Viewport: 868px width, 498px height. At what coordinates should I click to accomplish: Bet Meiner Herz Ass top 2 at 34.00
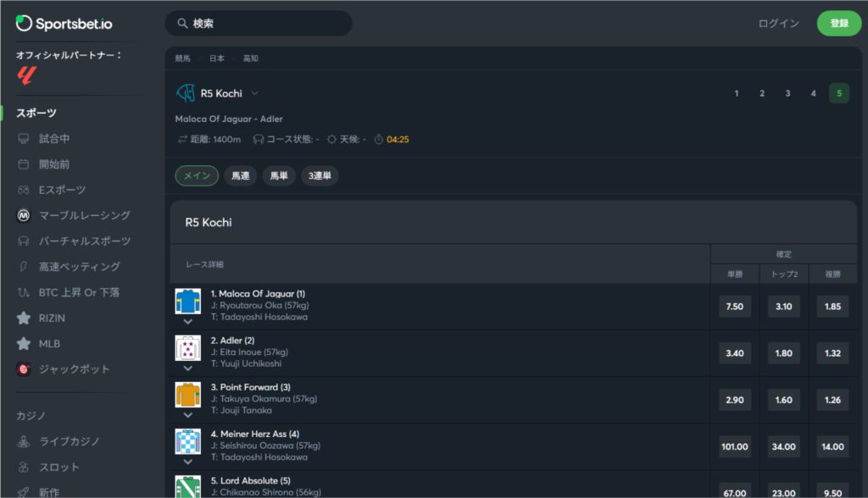(784, 446)
